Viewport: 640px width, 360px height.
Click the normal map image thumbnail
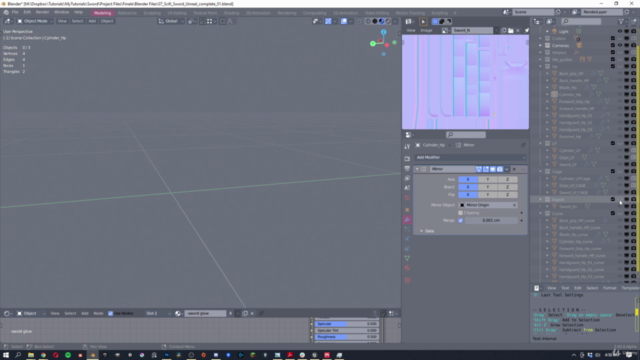[x=465, y=82]
